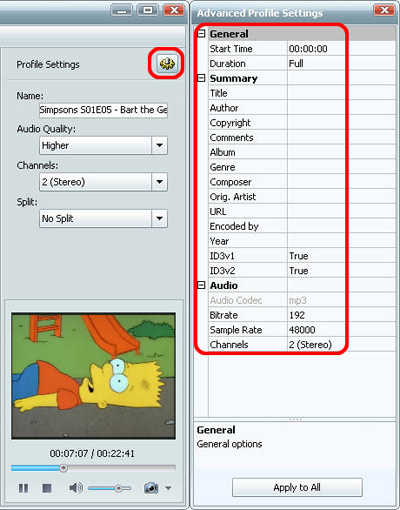Click the Profile Settings label
Viewport: 400px width, 510px height.
point(48,64)
